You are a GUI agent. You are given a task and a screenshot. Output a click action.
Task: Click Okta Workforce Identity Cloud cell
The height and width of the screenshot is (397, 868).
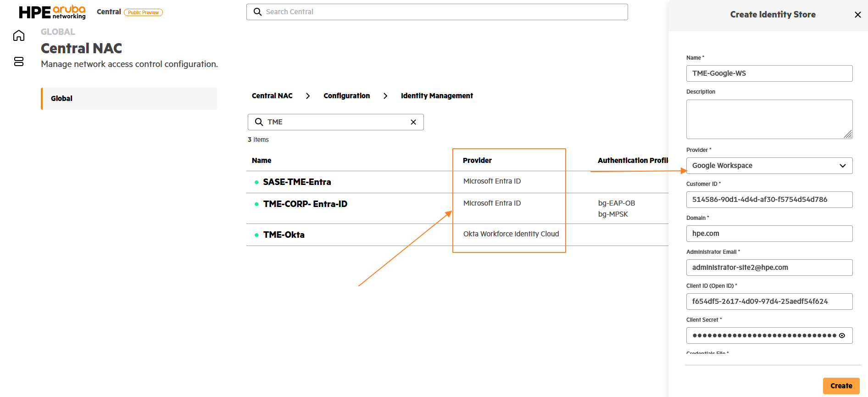511,234
